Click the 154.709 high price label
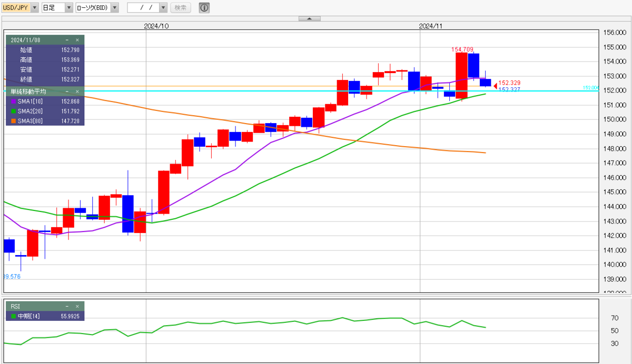 462,49
